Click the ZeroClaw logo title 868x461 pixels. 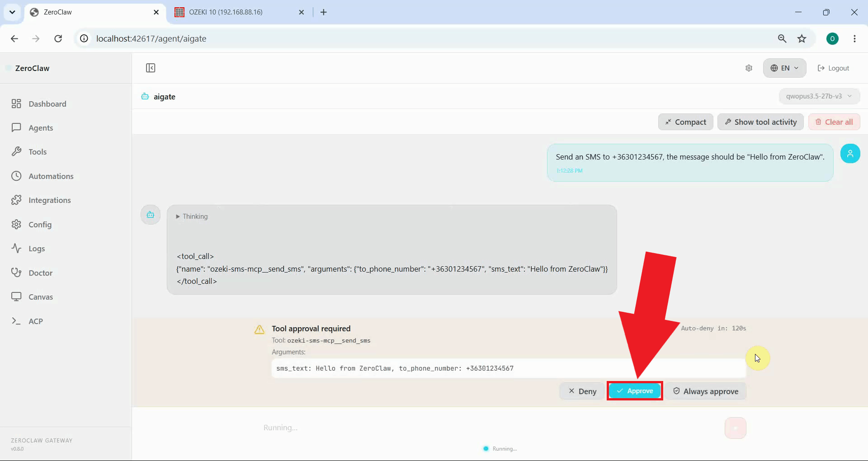pyautogui.click(x=32, y=68)
